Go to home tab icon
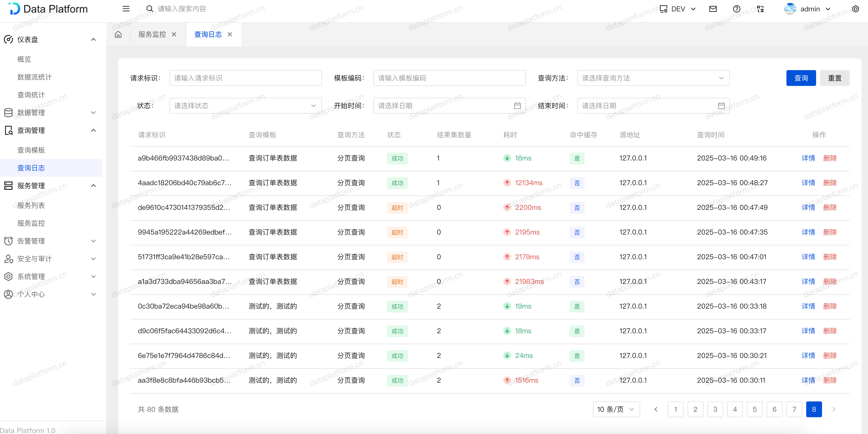The height and width of the screenshot is (434, 868). (118, 34)
